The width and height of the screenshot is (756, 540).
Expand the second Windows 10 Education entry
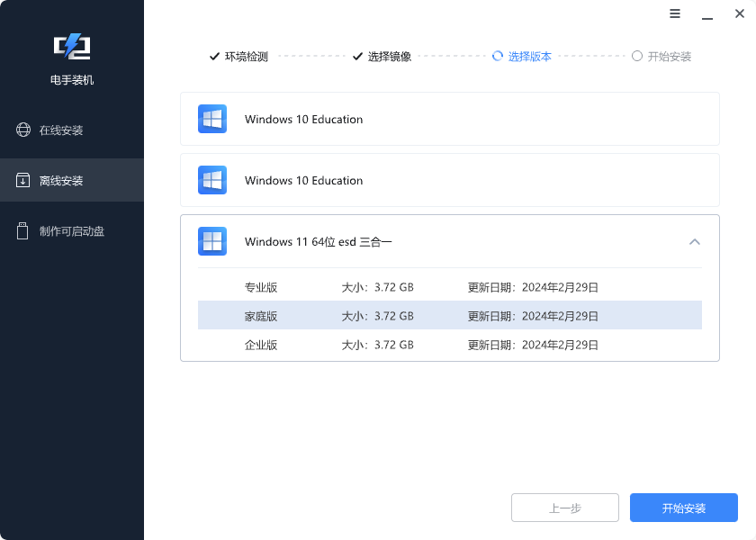450,180
